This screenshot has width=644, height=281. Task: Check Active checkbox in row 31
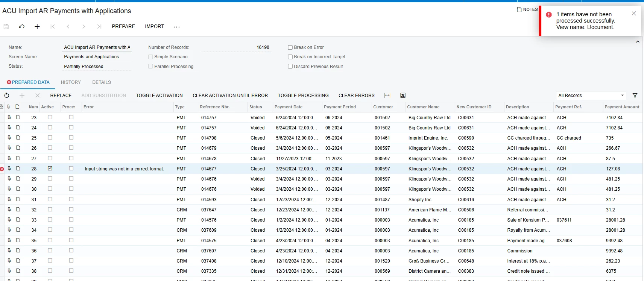(x=50, y=199)
